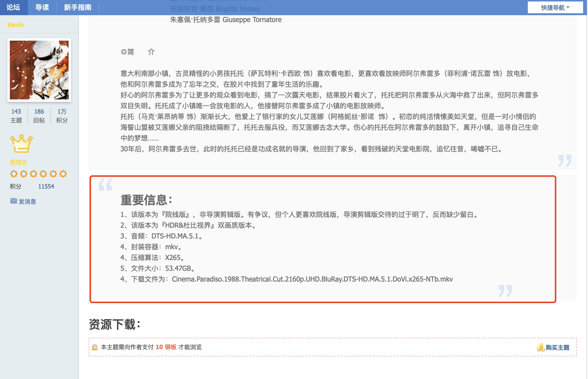
Task: Click the gold coins purchase icon
Action: (541, 348)
